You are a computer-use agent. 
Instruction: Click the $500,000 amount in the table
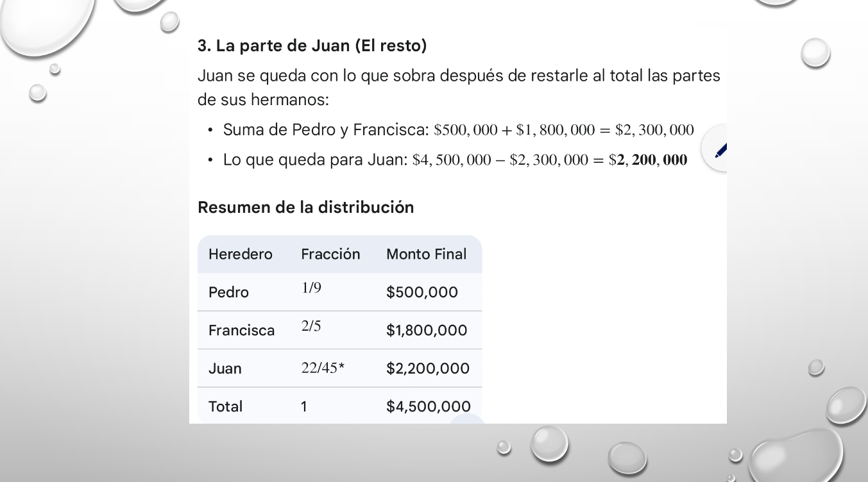click(x=422, y=292)
